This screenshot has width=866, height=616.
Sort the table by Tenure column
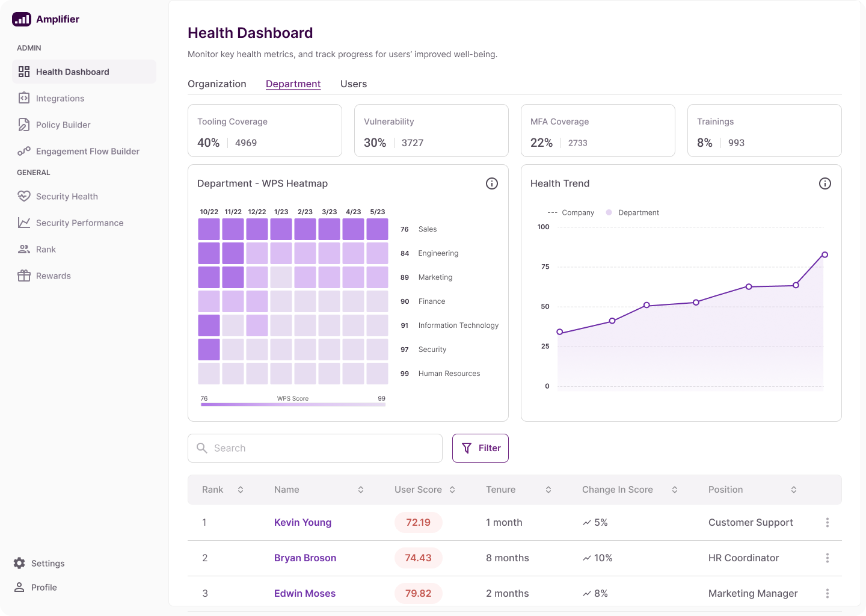(548, 490)
